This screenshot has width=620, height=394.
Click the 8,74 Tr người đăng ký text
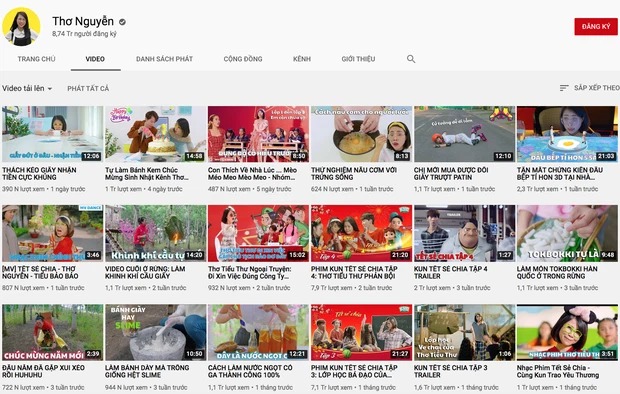[84, 34]
